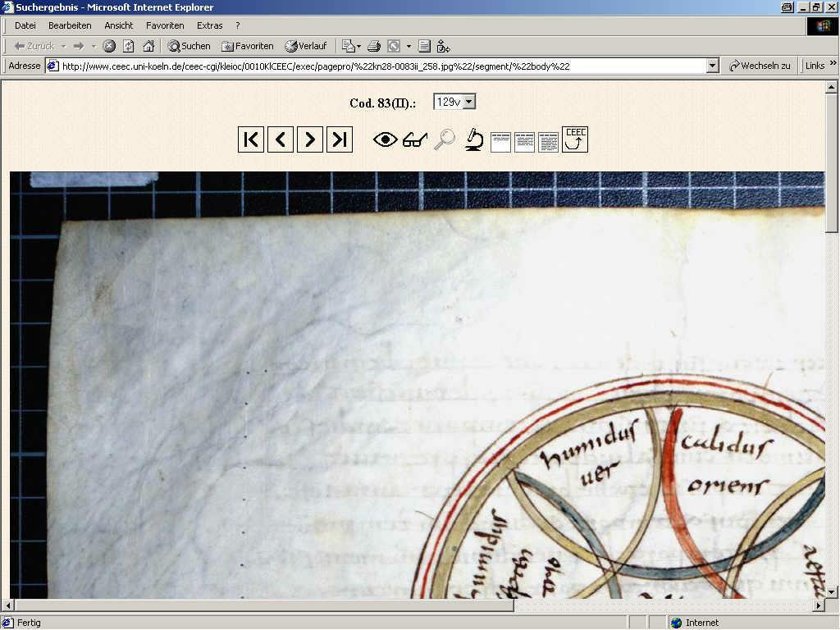The width and height of the screenshot is (840, 630).
Task: Click the horizontal scrollbar right arrow
Action: tap(819, 605)
